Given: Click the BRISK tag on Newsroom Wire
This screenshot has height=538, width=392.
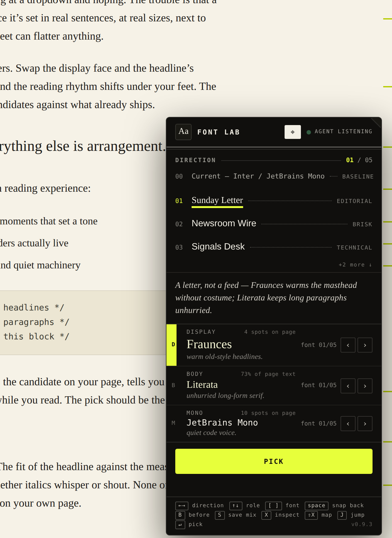Looking at the screenshot, I should point(362,224).
